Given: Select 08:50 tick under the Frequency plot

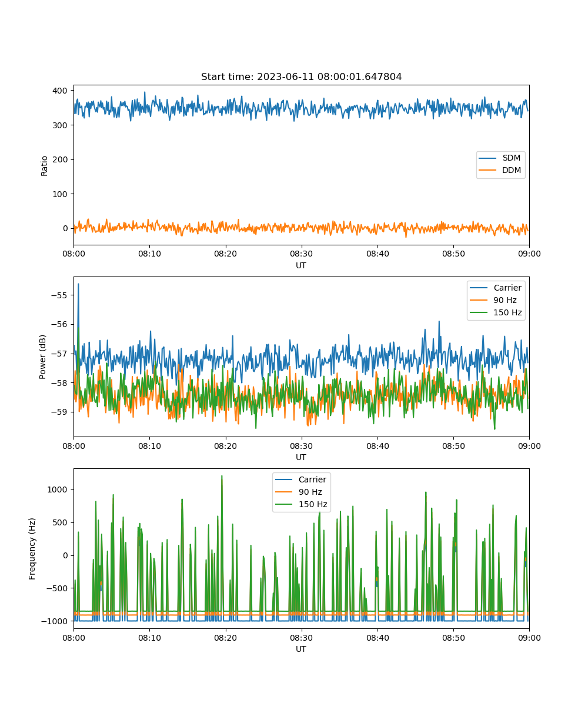Looking at the screenshot, I should [x=453, y=637].
